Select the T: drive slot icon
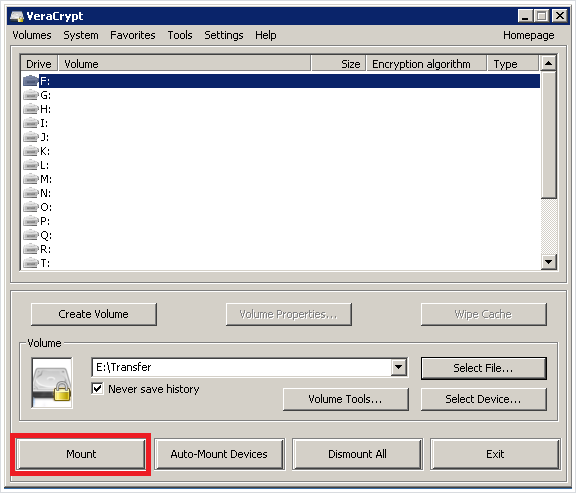The image size is (576, 493). click(30, 263)
